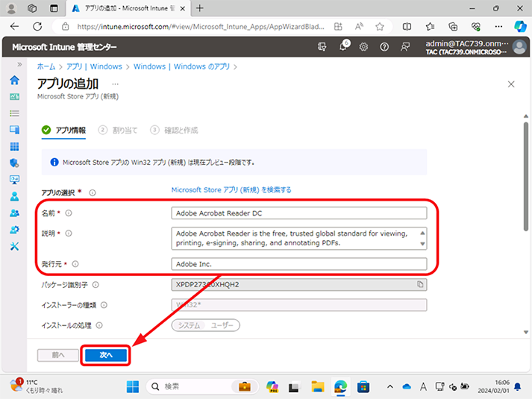Show hidden system tray icons chevron

pyautogui.click(x=390, y=386)
